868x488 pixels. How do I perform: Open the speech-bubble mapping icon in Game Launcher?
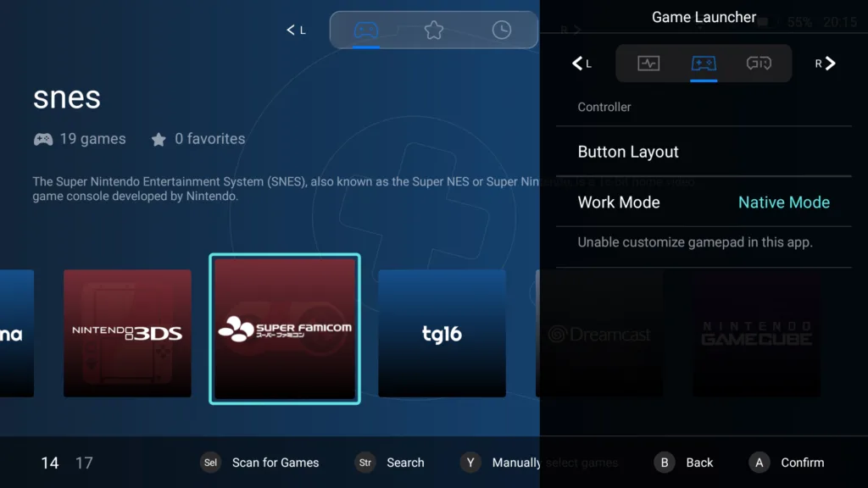pos(759,63)
